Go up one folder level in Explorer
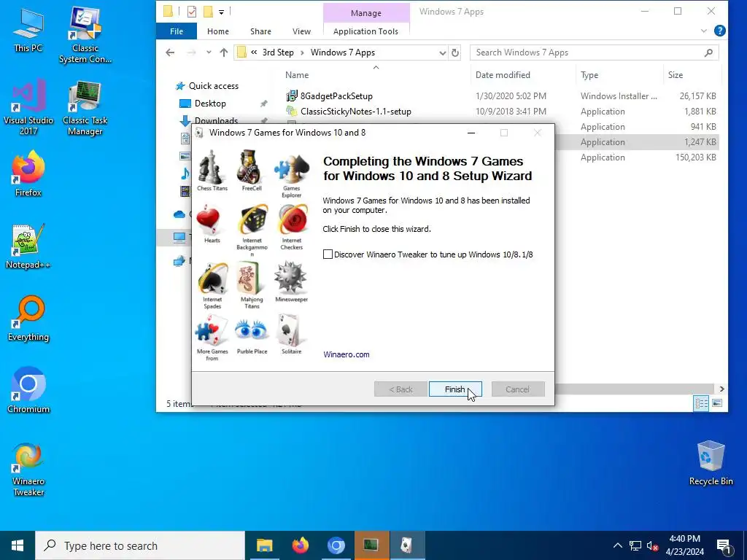Image resolution: width=747 pixels, height=560 pixels. coord(224,52)
